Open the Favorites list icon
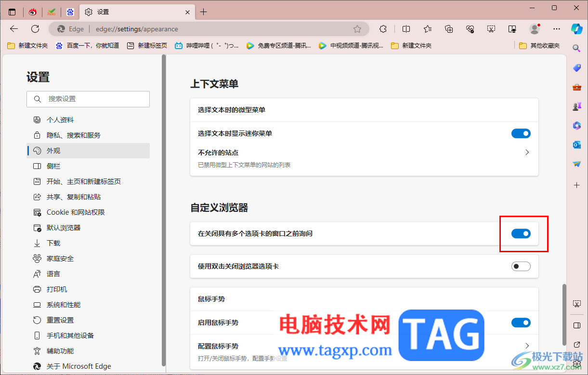This screenshot has height=375, width=588. tap(428, 29)
